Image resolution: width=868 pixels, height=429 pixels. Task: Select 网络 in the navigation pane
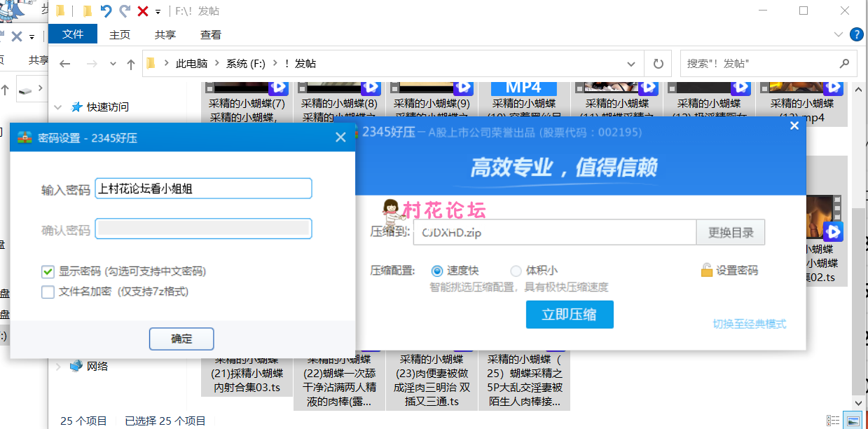[x=97, y=366]
